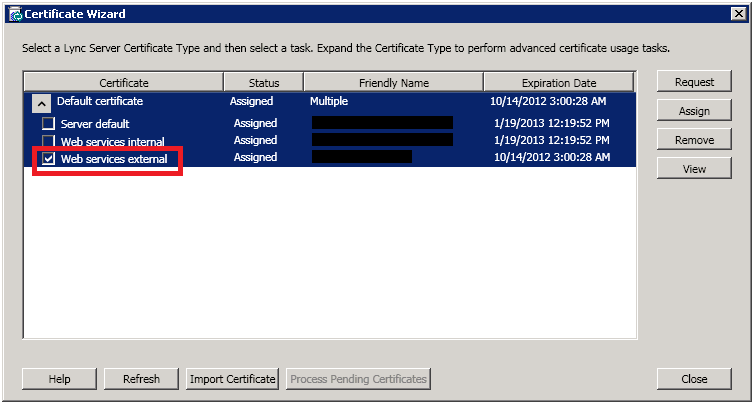
Task: Close the window using title bar X
Action: coord(738,14)
